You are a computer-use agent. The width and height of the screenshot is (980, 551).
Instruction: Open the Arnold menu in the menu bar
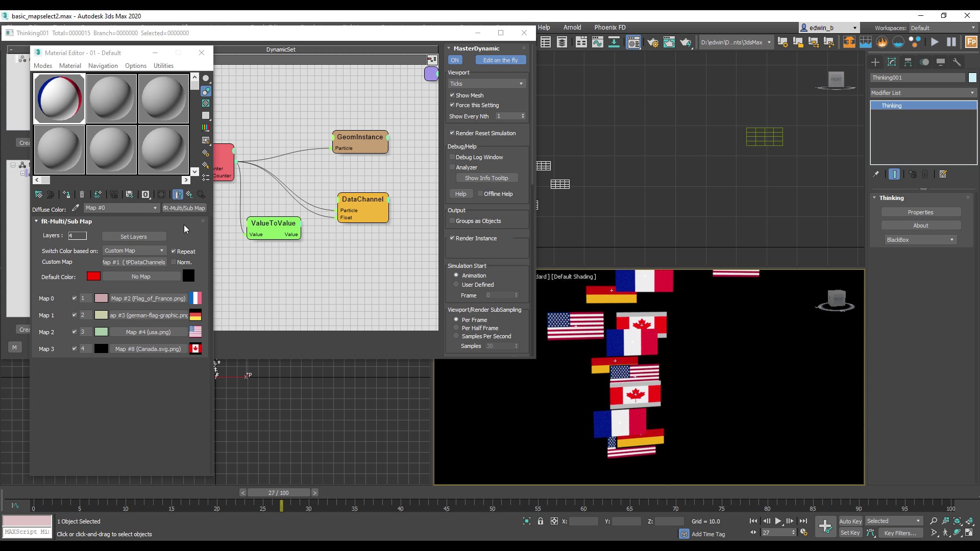572,27
